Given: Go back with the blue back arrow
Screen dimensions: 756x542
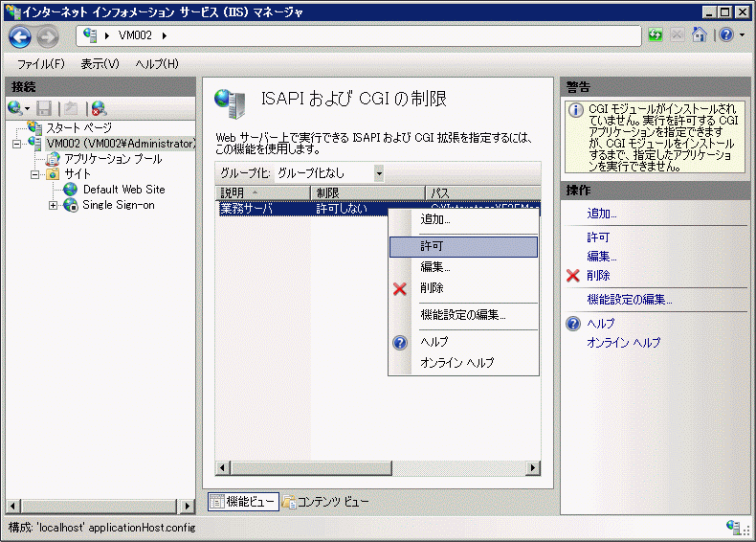Looking at the screenshot, I should point(20,36).
